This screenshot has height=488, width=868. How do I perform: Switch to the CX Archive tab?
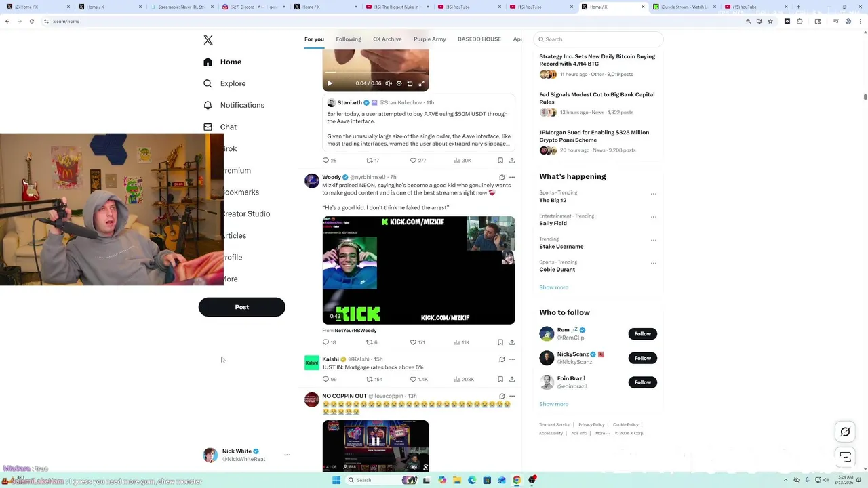pos(387,39)
